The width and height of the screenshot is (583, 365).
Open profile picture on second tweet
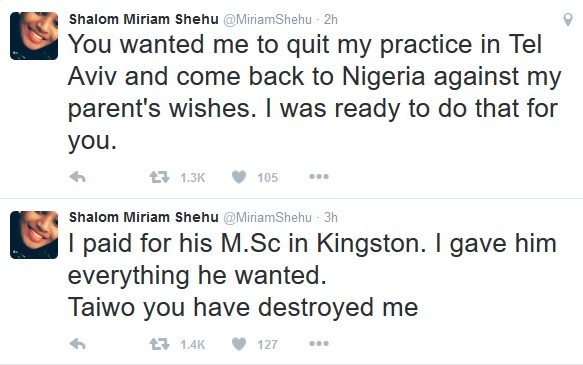[x=34, y=235]
